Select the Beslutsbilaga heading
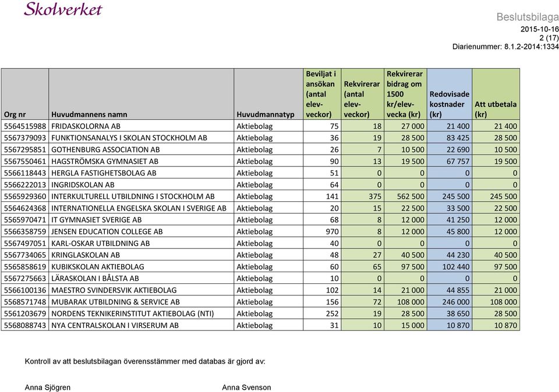 528,17
